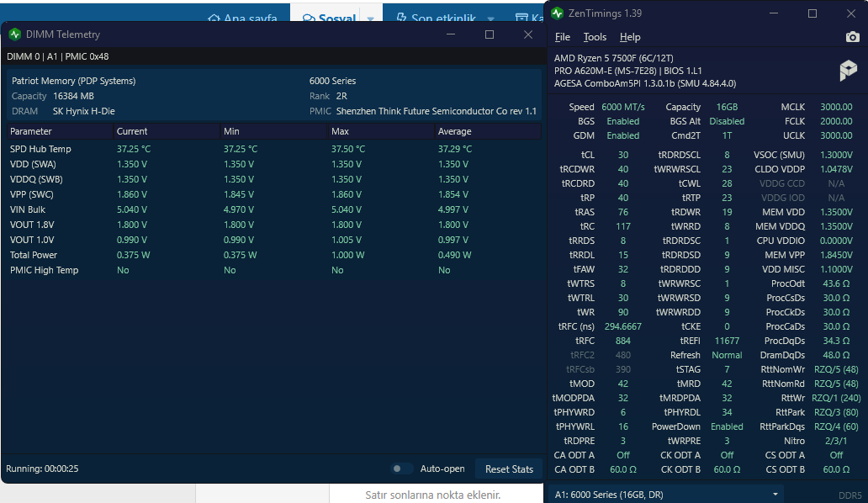Open the Tools menu in ZenTimings
Viewport: 868px width, 503px height.
pos(595,37)
